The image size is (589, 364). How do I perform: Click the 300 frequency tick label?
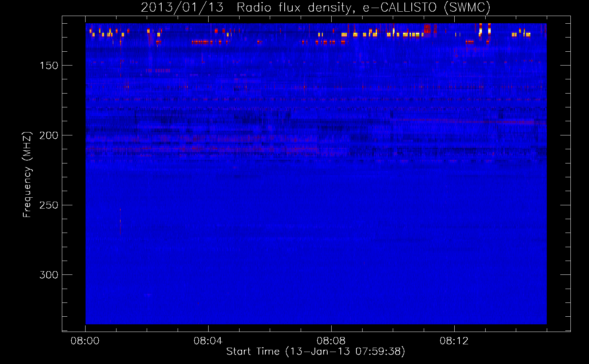(49, 275)
